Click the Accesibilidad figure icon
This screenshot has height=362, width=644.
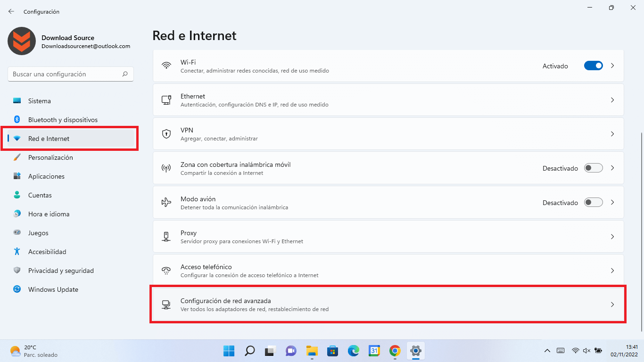pyautogui.click(x=17, y=252)
